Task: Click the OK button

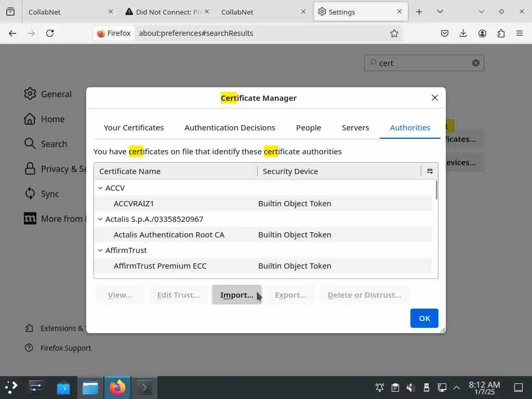Action: pos(424,318)
